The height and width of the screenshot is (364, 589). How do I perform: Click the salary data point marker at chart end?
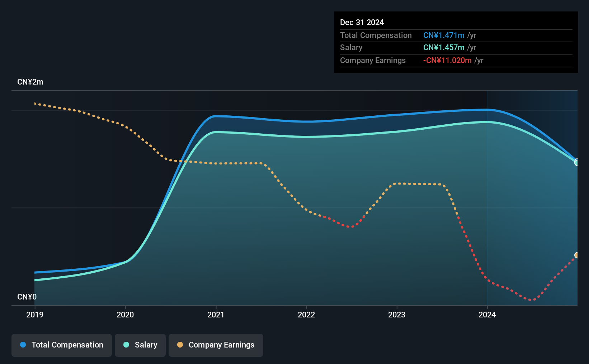tap(576, 163)
